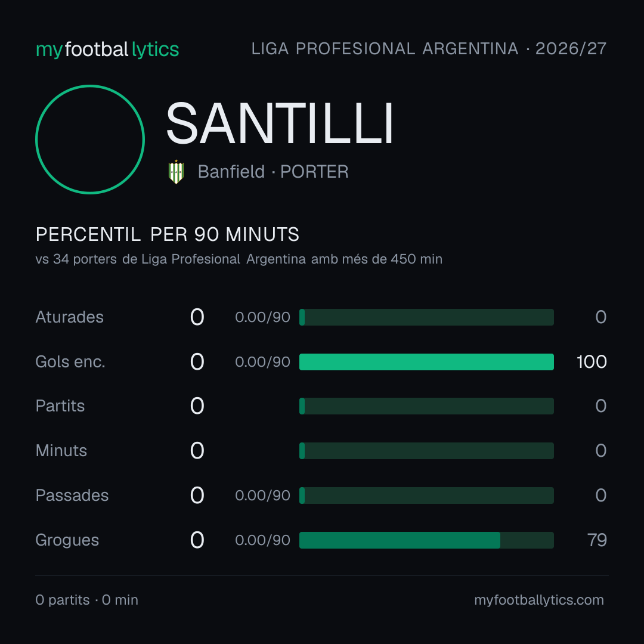Select the Gols enc. stat label

tap(70, 362)
